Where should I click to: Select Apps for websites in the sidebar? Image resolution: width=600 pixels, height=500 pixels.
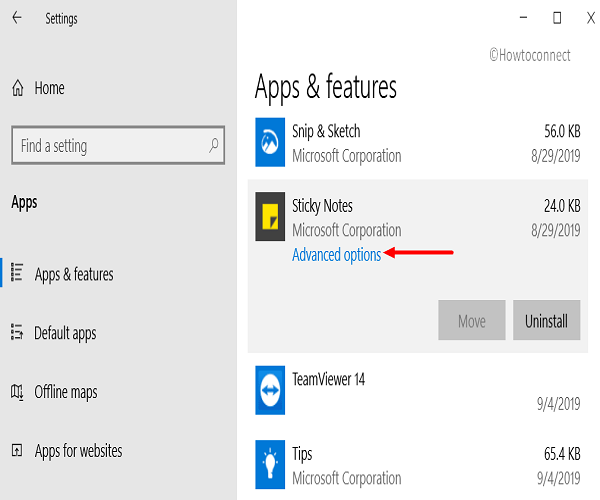[78, 451]
